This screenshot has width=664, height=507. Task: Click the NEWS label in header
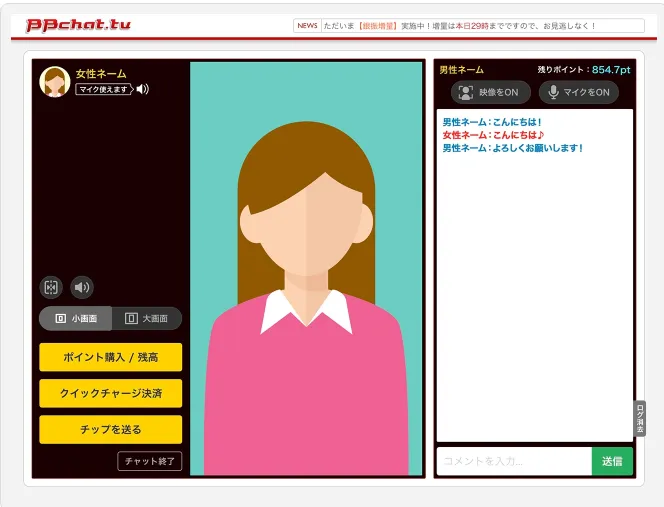(307, 26)
